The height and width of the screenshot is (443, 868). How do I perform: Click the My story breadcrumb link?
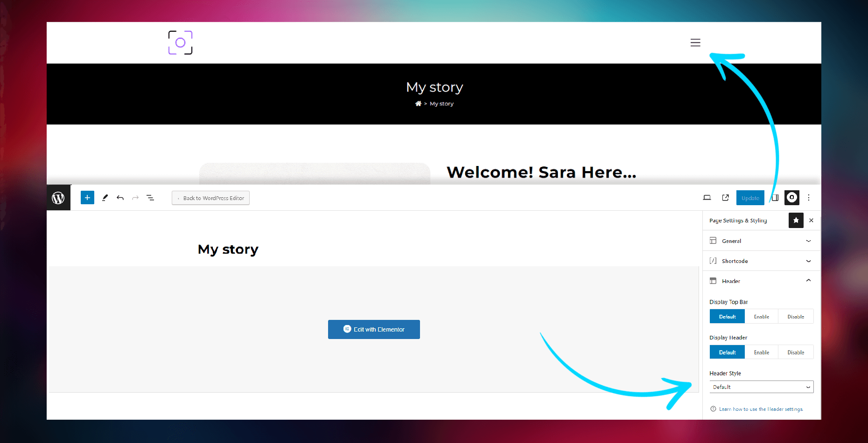[441, 104]
